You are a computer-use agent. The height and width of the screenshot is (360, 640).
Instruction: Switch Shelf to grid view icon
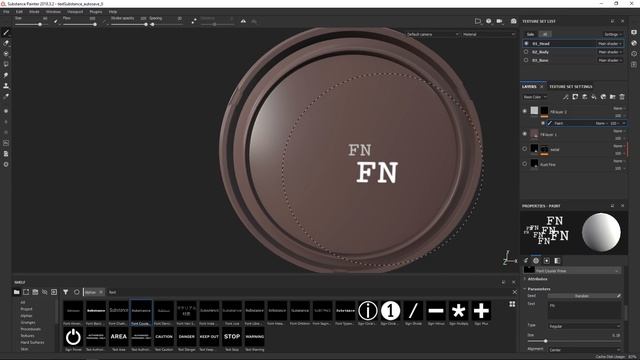point(512,304)
